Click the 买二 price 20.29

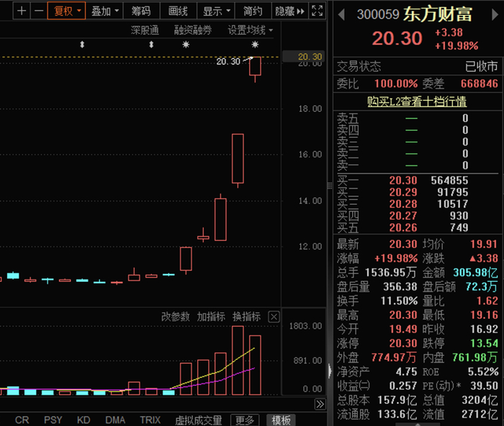[403, 192]
